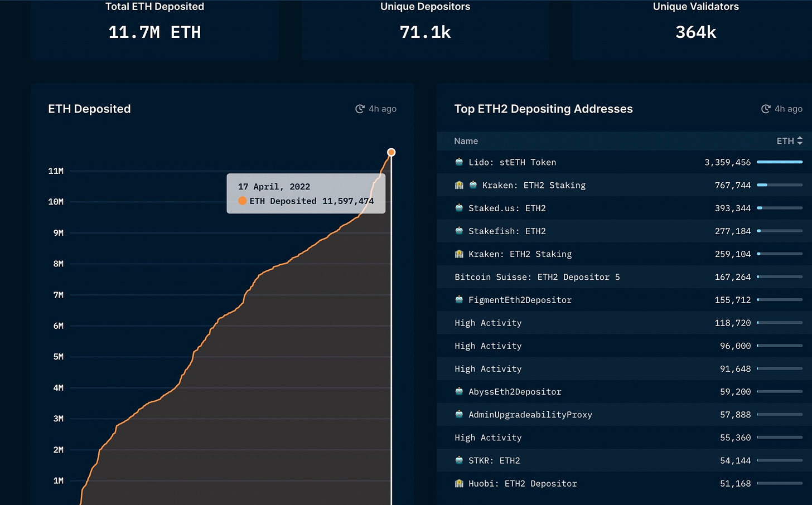
Task: Click the contract icon beside FigmentEth2Depositor
Action: [459, 300]
